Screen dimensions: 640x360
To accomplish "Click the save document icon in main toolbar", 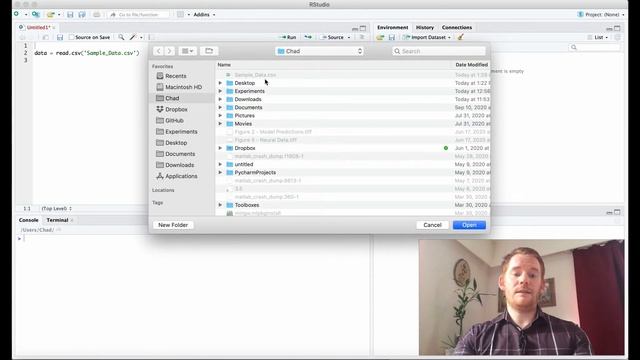I will tap(70, 14).
